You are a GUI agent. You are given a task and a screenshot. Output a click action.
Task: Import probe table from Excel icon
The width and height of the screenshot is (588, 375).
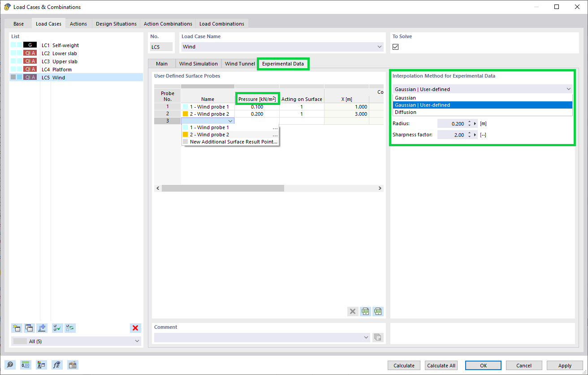[365, 311]
